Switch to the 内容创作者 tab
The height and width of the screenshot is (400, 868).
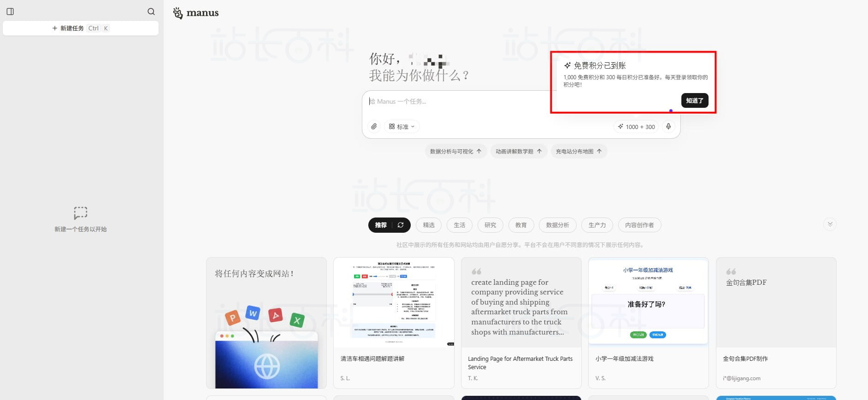(639, 225)
